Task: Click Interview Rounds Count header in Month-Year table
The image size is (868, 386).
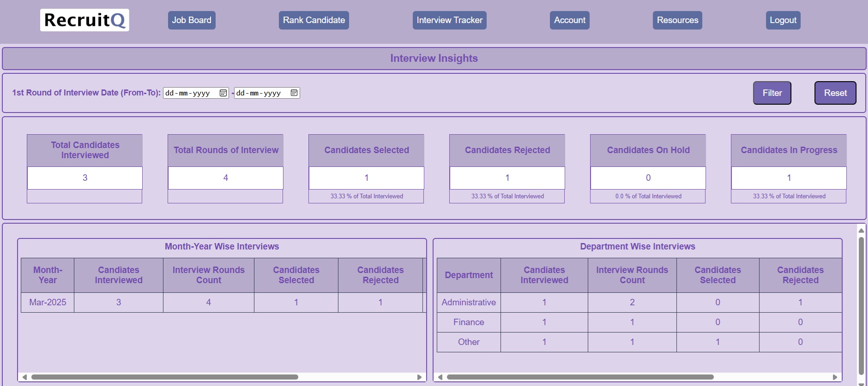Action: 209,275
